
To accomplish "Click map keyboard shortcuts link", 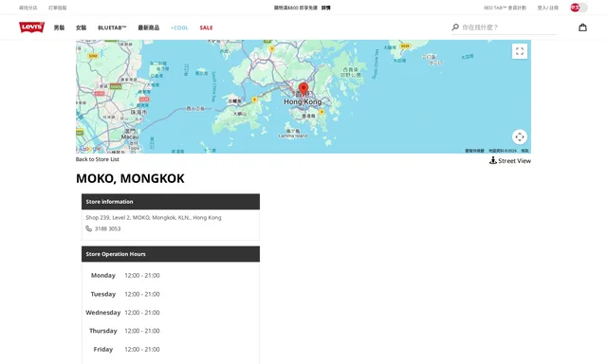I will pos(474,151).
